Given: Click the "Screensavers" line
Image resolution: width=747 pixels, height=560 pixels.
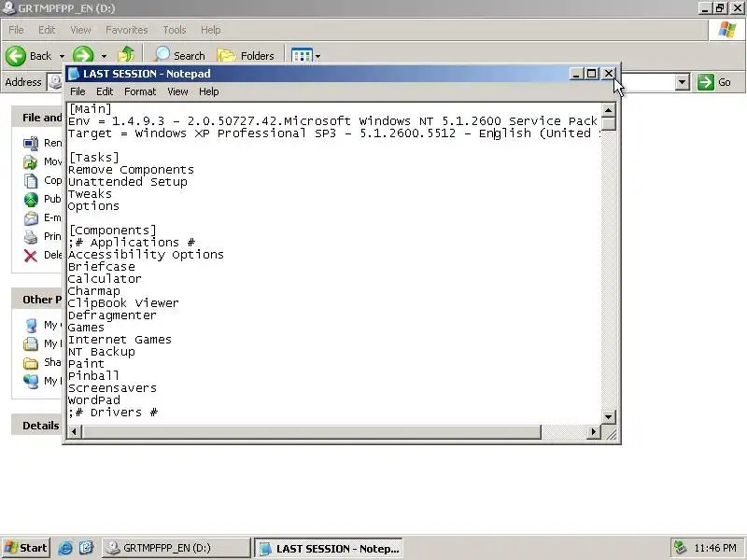Looking at the screenshot, I should pyautogui.click(x=112, y=388).
